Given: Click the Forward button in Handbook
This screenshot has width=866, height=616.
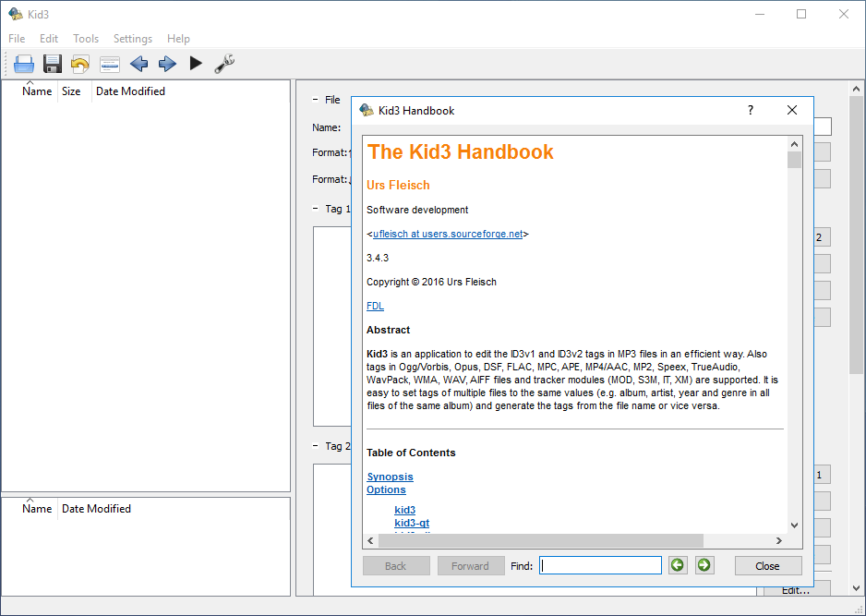Looking at the screenshot, I should coord(471,566).
